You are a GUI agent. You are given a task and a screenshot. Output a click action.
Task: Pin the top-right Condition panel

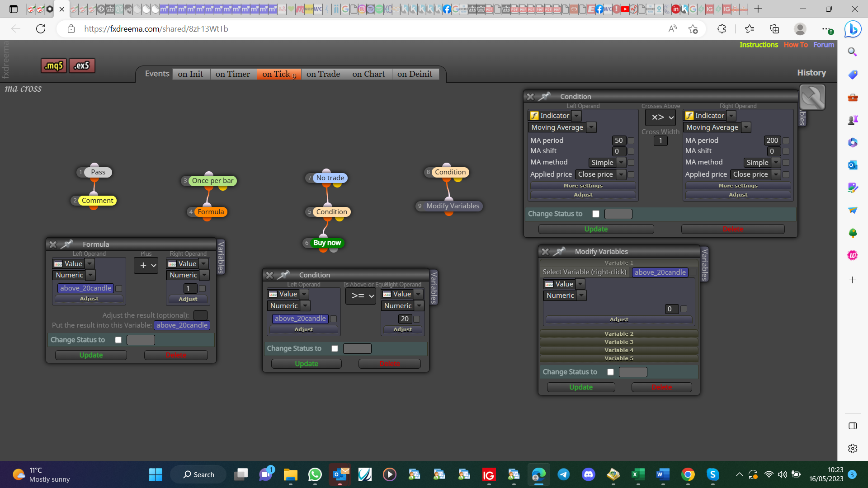coord(544,96)
